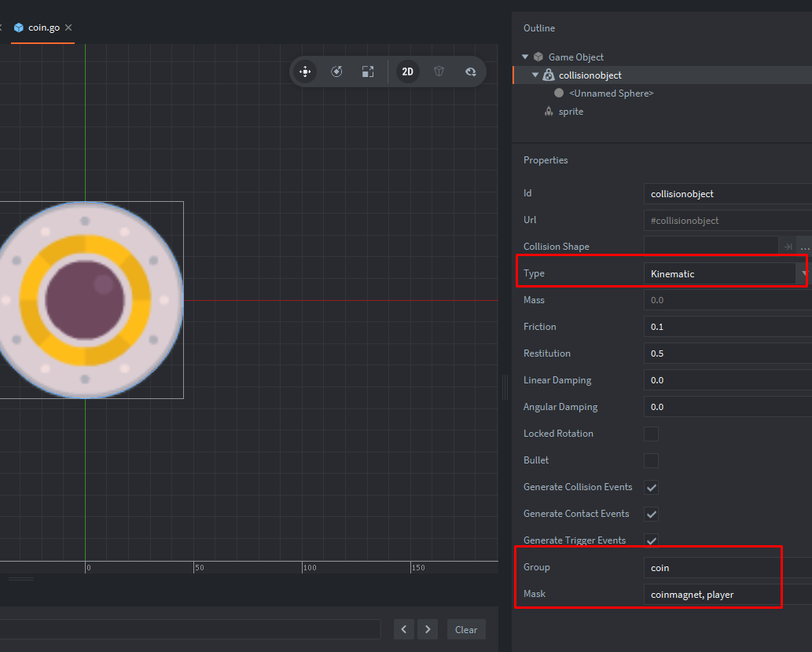
Task: Open Collision Shape resource via arrow icon
Action: tap(788, 247)
